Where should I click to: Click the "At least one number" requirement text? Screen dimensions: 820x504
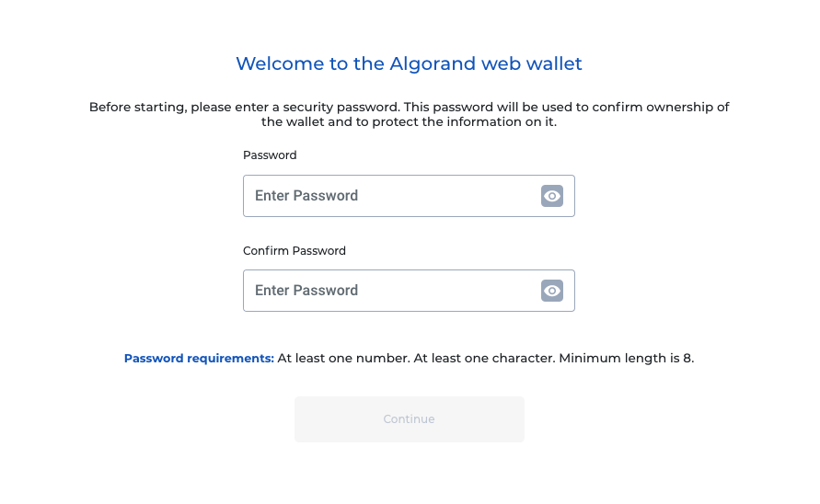click(x=342, y=359)
